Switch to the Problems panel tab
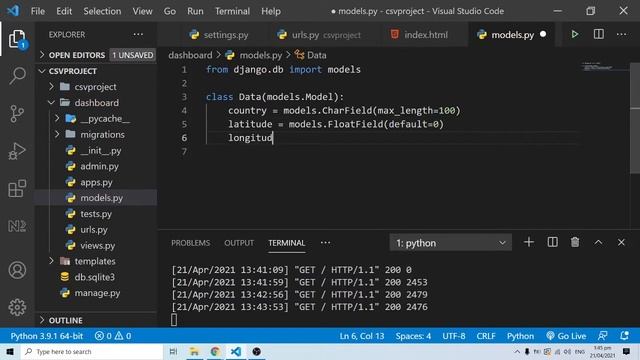 [x=190, y=243]
